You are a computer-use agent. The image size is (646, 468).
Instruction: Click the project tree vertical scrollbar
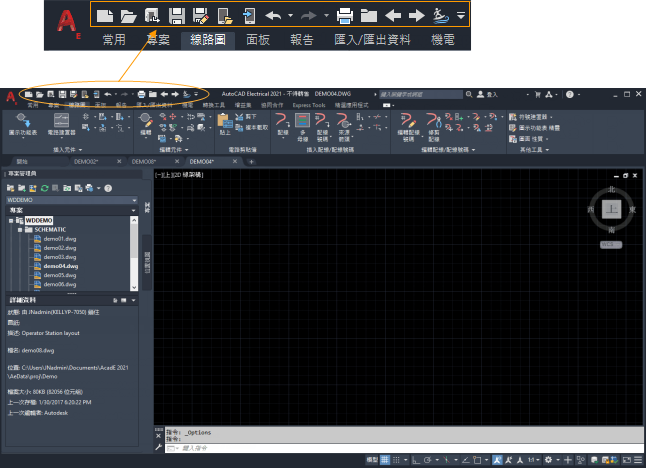(134, 254)
